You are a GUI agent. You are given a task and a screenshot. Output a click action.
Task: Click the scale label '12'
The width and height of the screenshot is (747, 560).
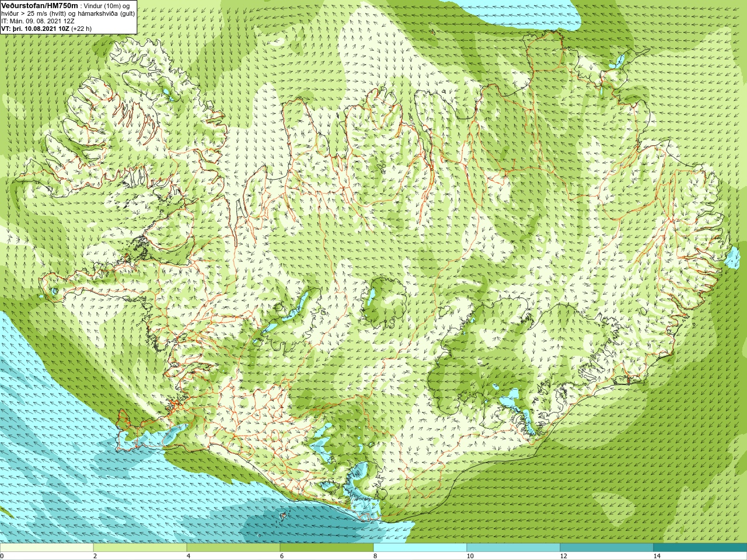click(x=563, y=556)
